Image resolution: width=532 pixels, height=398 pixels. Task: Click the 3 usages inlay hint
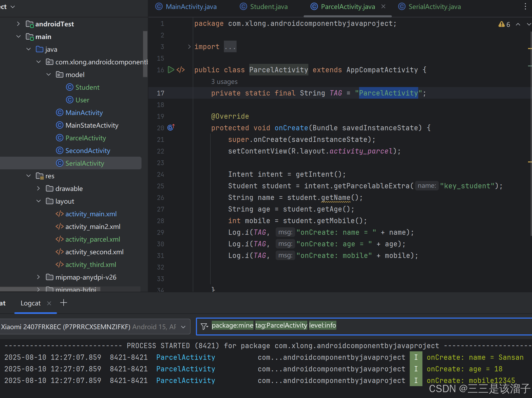(x=224, y=82)
